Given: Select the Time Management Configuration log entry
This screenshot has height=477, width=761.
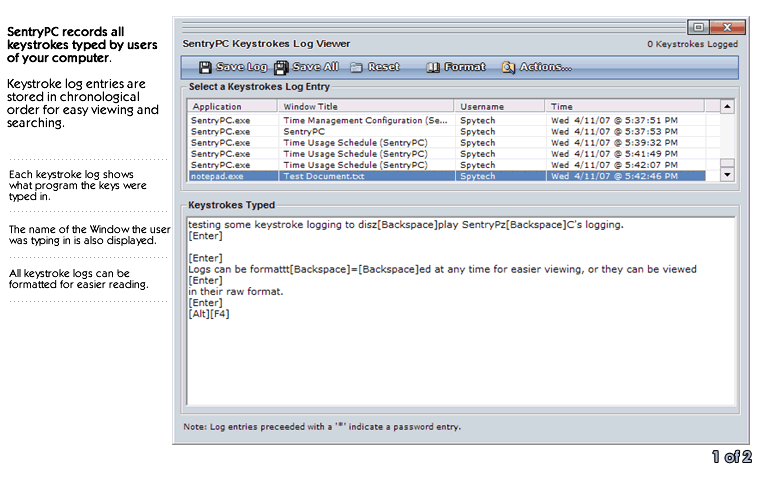Looking at the screenshot, I should [x=447, y=120].
